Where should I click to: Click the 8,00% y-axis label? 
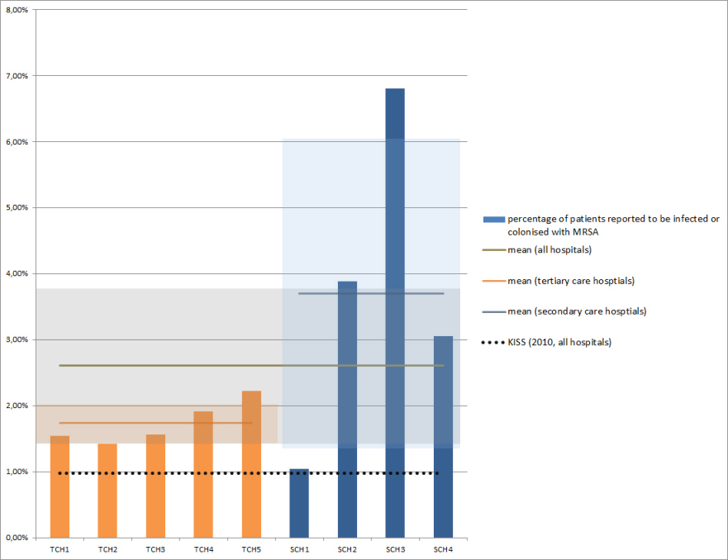click(x=16, y=9)
